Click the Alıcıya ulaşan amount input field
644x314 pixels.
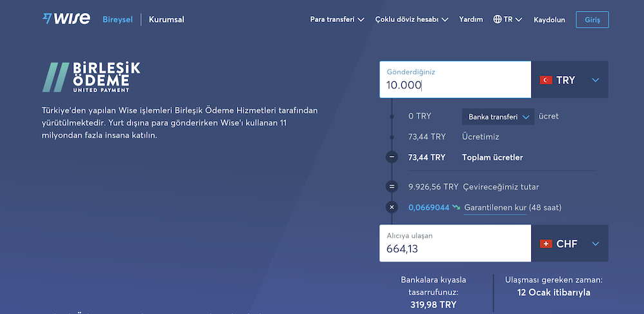pos(455,244)
